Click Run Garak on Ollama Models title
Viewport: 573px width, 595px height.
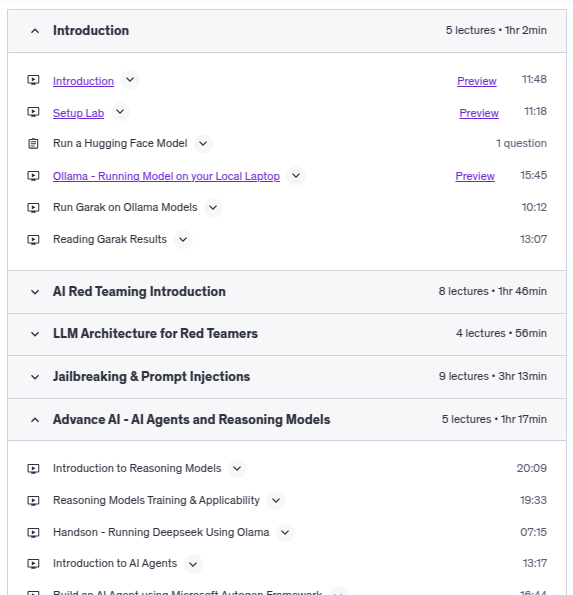[125, 207]
